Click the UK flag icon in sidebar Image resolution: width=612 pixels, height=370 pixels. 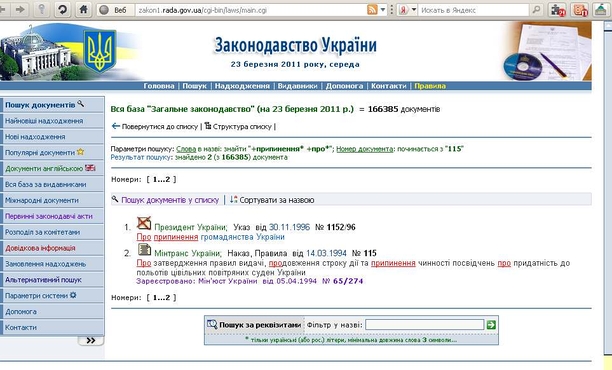tap(90, 168)
